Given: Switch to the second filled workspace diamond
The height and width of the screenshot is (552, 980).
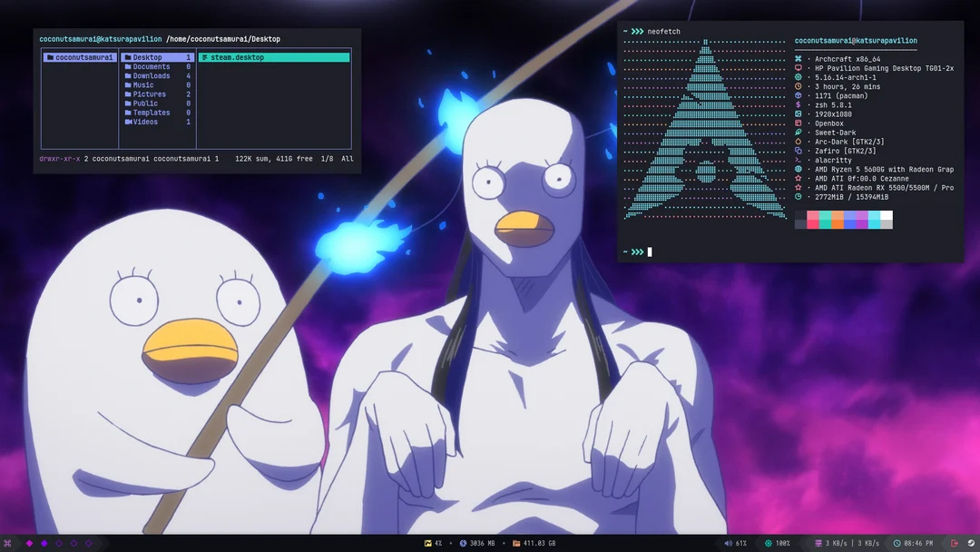Looking at the screenshot, I should [x=42, y=543].
